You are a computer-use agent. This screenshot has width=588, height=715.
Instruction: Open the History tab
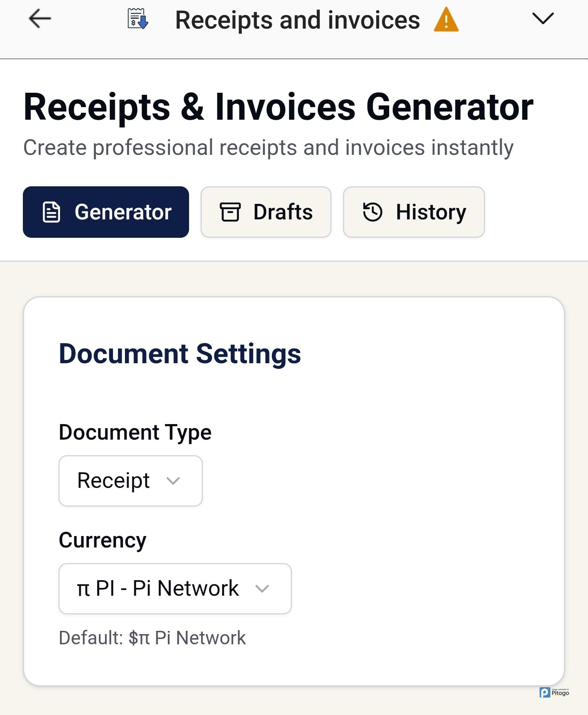point(414,212)
